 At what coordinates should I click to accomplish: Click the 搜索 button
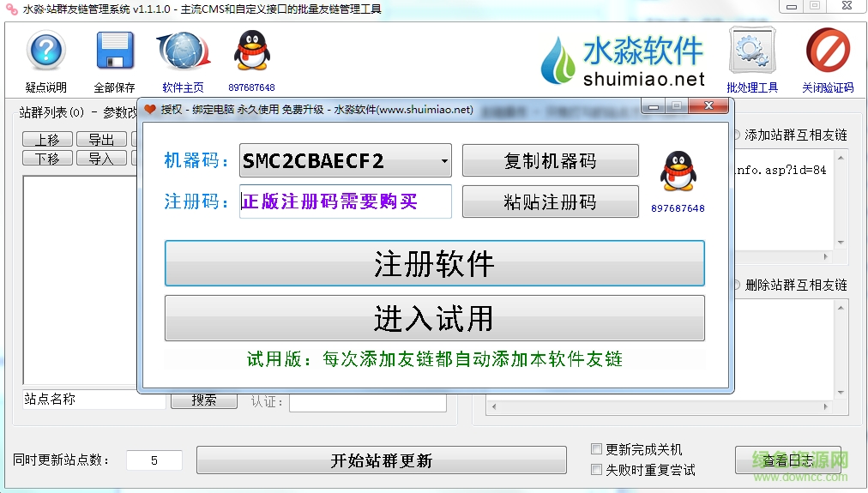tap(204, 400)
